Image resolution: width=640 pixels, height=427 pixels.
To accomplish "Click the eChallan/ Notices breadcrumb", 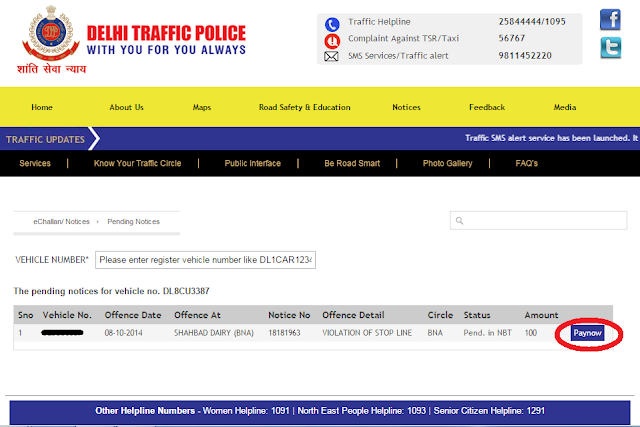I will pyautogui.click(x=61, y=222).
